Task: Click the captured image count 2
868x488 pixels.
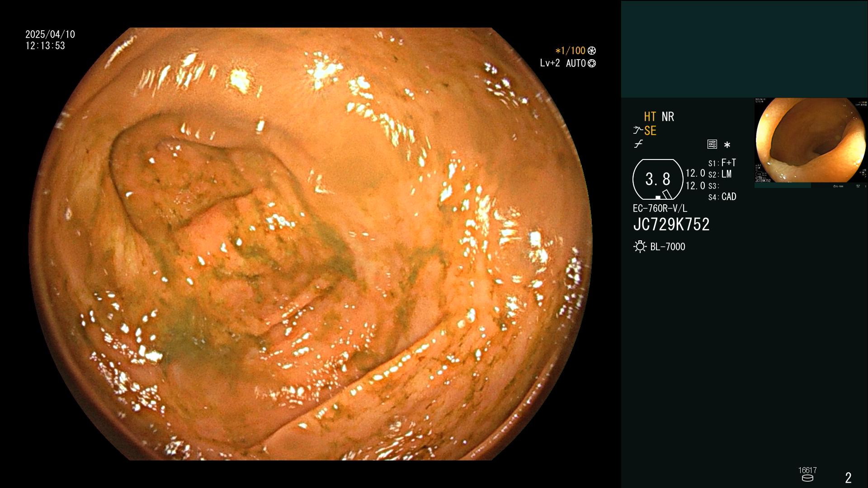Action: click(x=849, y=478)
